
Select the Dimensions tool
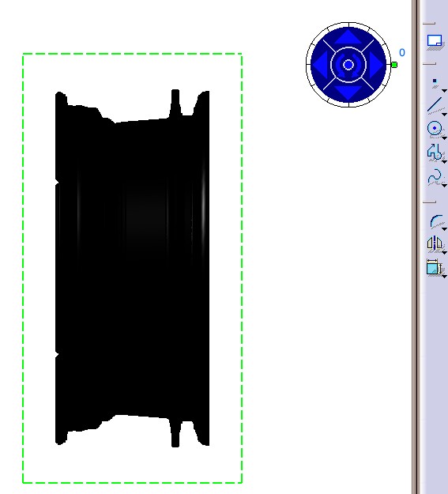(434, 267)
